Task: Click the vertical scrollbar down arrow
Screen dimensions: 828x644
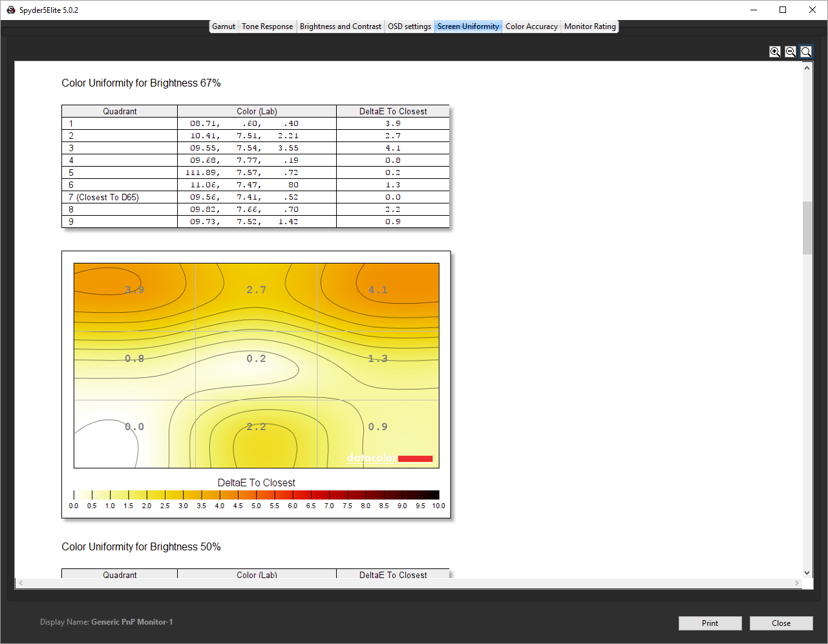Action: (x=807, y=572)
